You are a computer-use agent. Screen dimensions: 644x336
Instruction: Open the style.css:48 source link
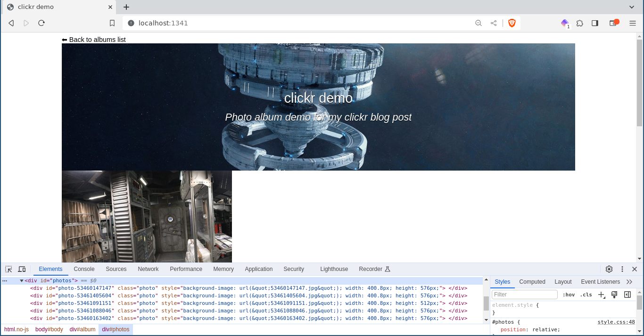(616, 322)
